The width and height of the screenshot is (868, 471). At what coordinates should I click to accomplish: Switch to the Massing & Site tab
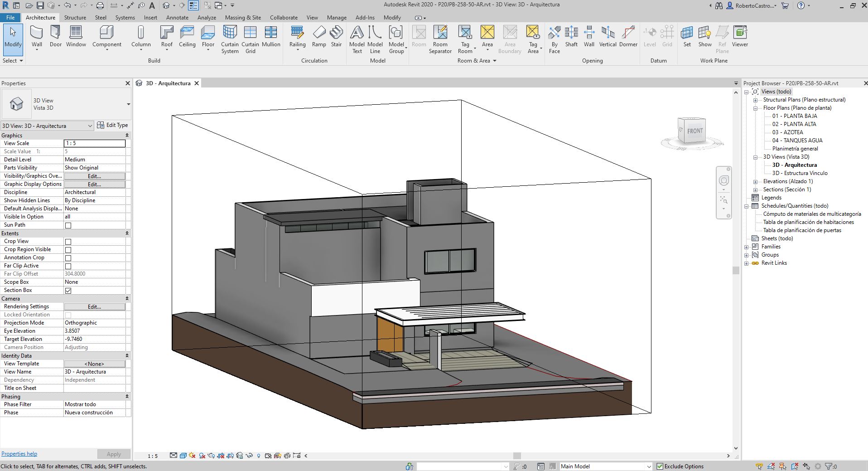click(x=243, y=17)
